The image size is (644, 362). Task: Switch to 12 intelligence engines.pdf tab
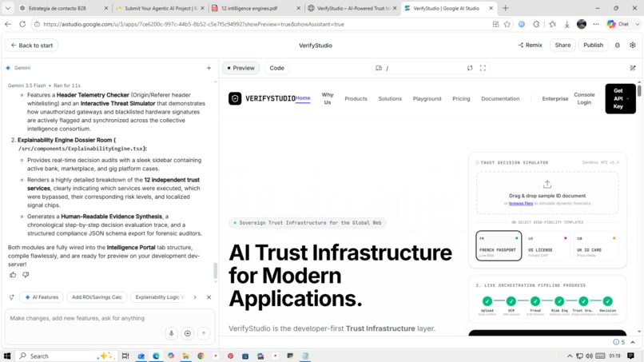(256, 8)
